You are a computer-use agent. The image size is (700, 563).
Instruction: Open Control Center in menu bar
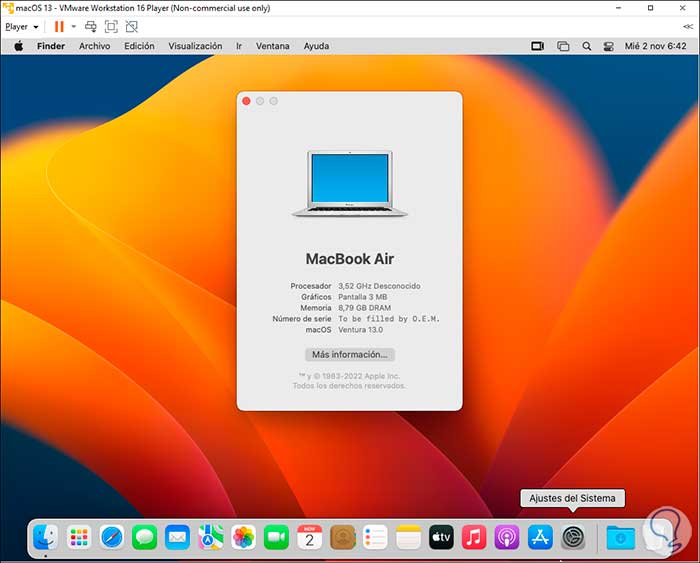(x=608, y=46)
